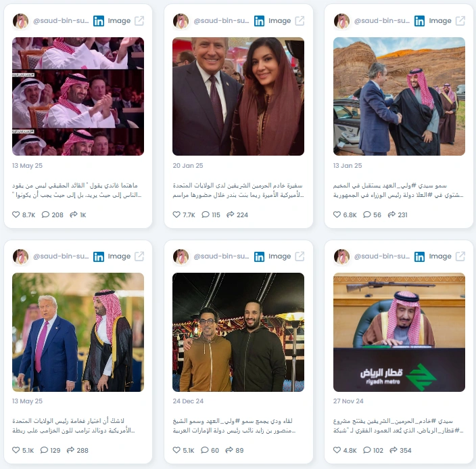The width and height of the screenshot is (476, 469).
Task: Click LinkedIn icon on 13 Jan 25 post
Action: (x=419, y=21)
